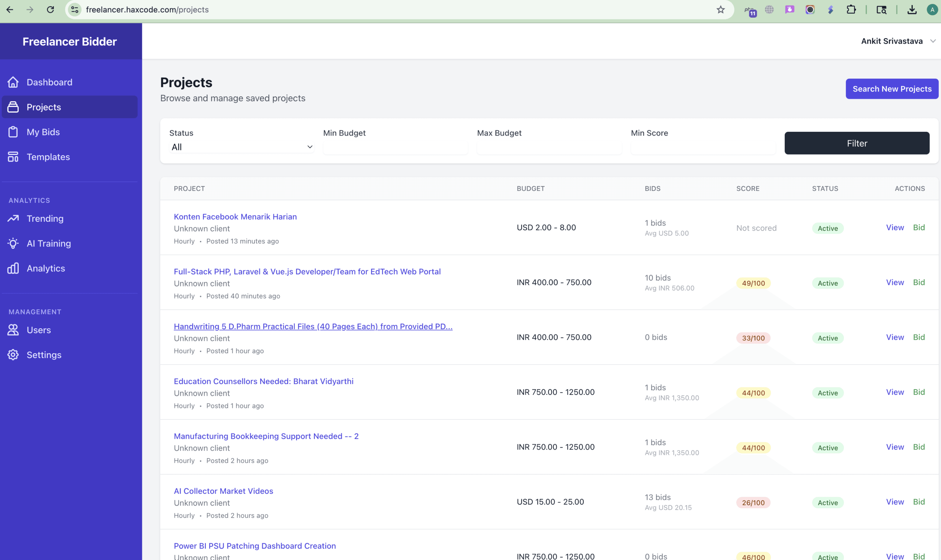This screenshot has width=941, height=560.
Task: Click the My Bids clipboard icon
Action: coord(13,132)
